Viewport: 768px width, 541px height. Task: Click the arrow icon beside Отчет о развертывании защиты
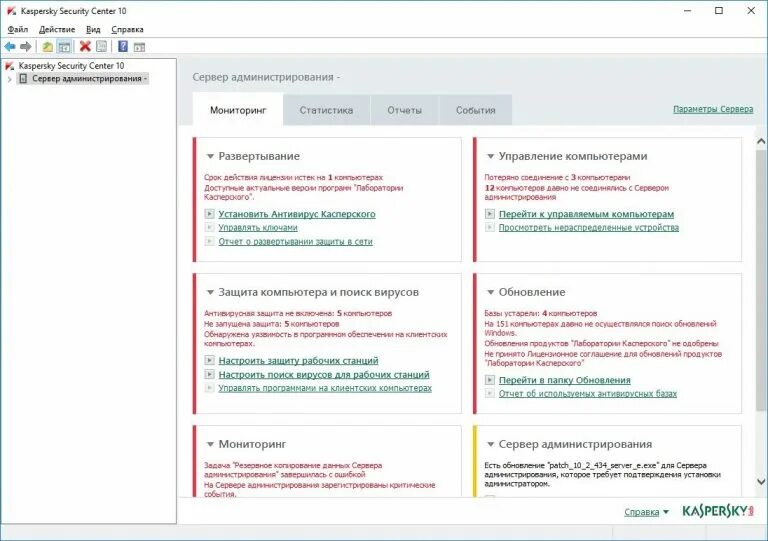pyautogui.click(x=209, y=241)
